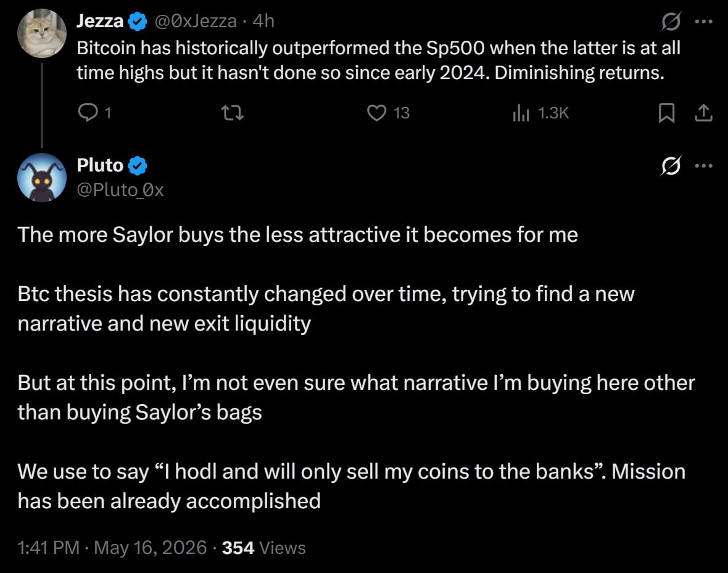Screen dimensions: 728x573
Task: Open Grok icon on Pluto's tweet
Action: [671, 165]
